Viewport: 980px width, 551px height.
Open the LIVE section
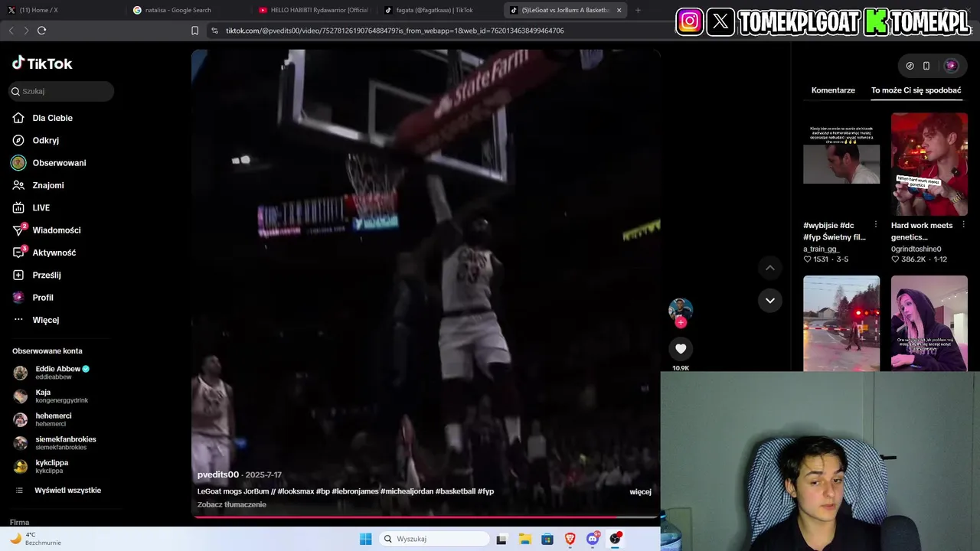point(31,207)
